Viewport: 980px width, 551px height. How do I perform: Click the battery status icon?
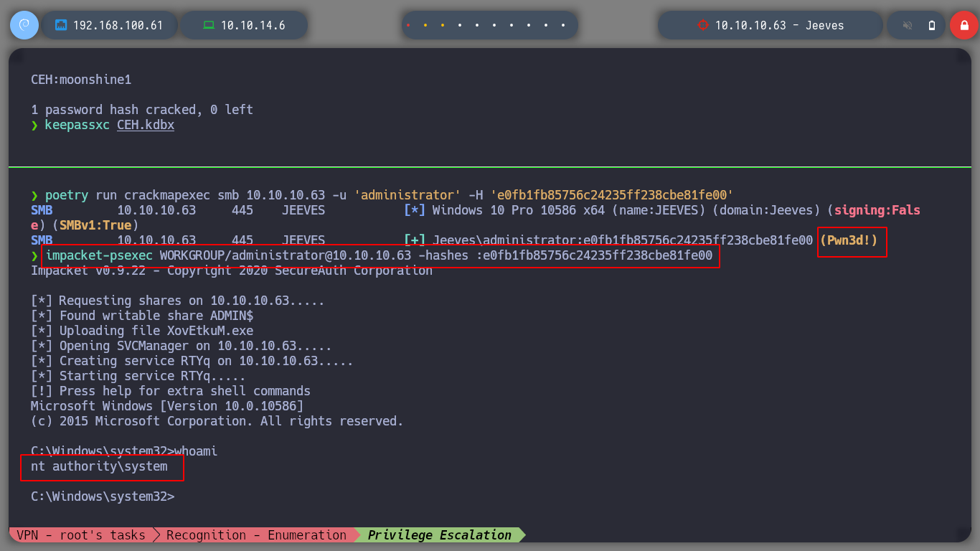tap(932, 25)
